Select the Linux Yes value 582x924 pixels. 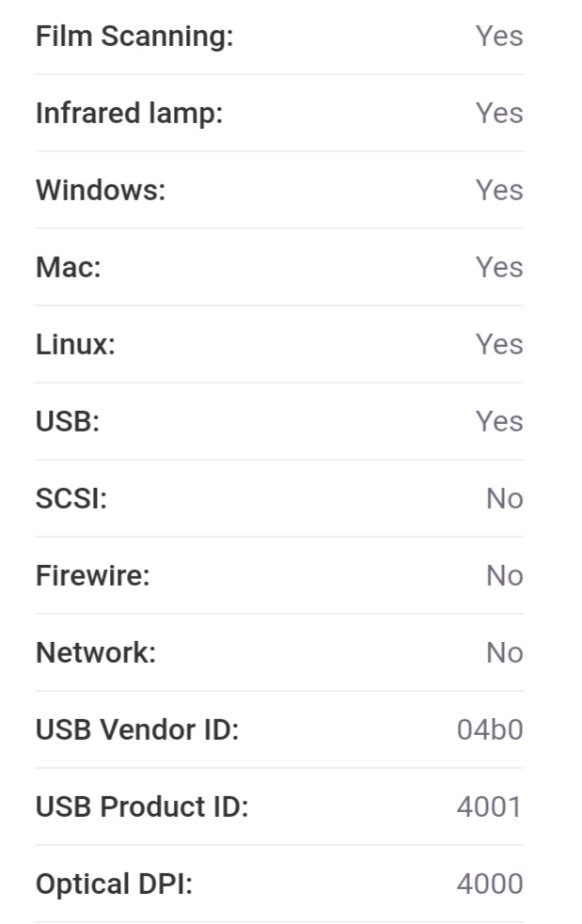coord(499,345)
